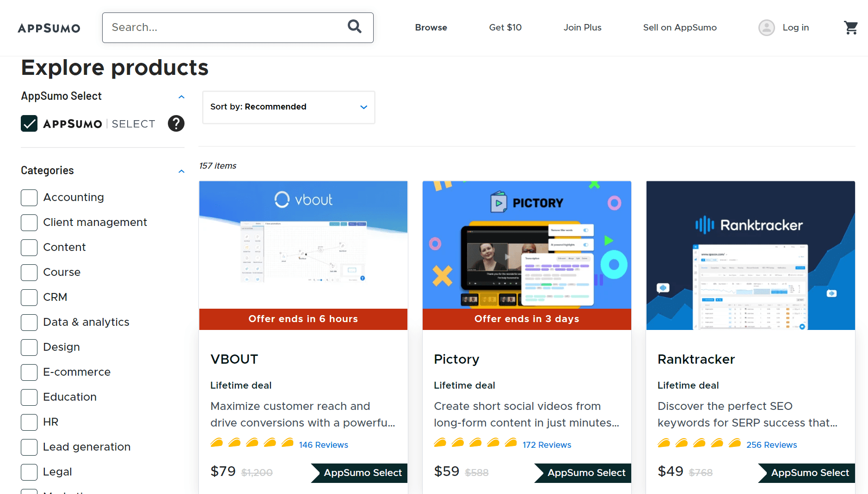Click the Explore products heading
This screenshot has height=494, width=868.
(x=115, y=68)
